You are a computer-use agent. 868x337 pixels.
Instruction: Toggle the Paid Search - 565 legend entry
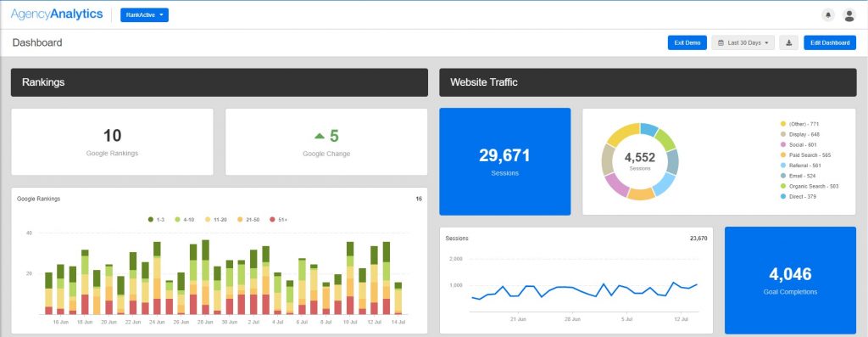805,155
